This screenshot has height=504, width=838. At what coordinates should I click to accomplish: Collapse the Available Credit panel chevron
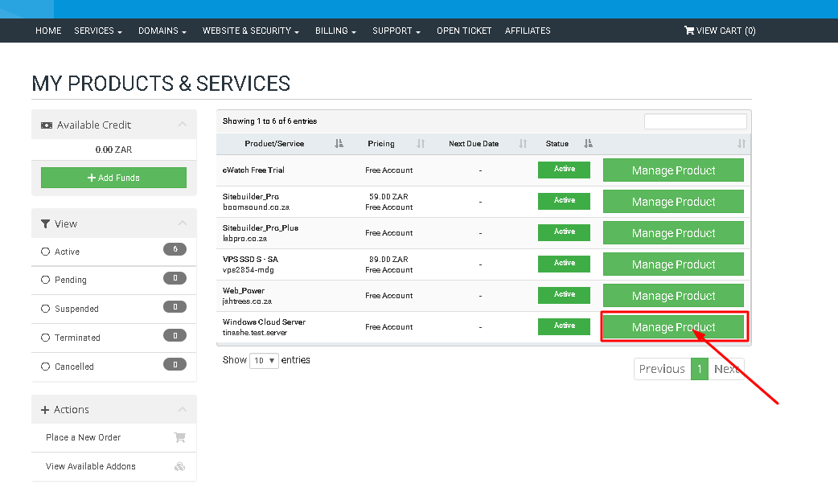coord(183,125)
